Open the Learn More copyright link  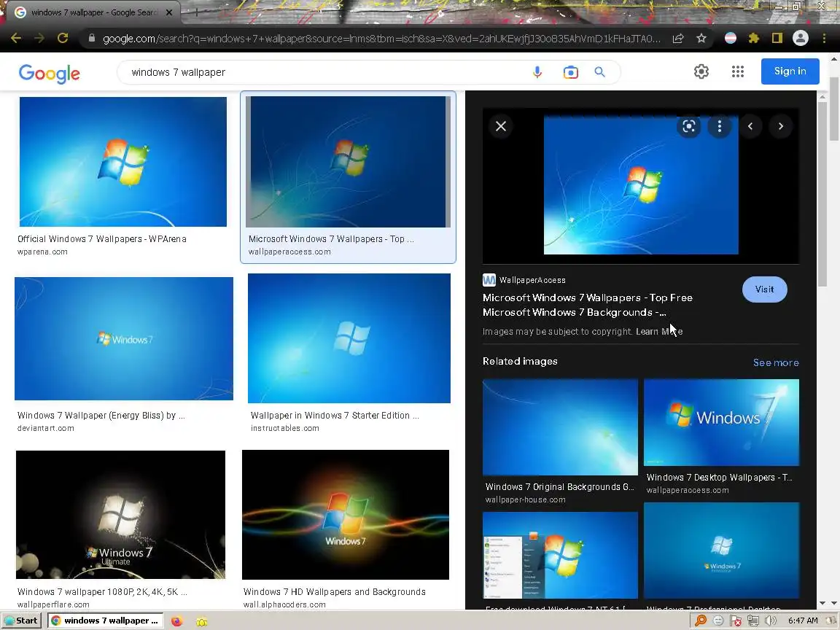pyautogui.click(x=659, y=332)
